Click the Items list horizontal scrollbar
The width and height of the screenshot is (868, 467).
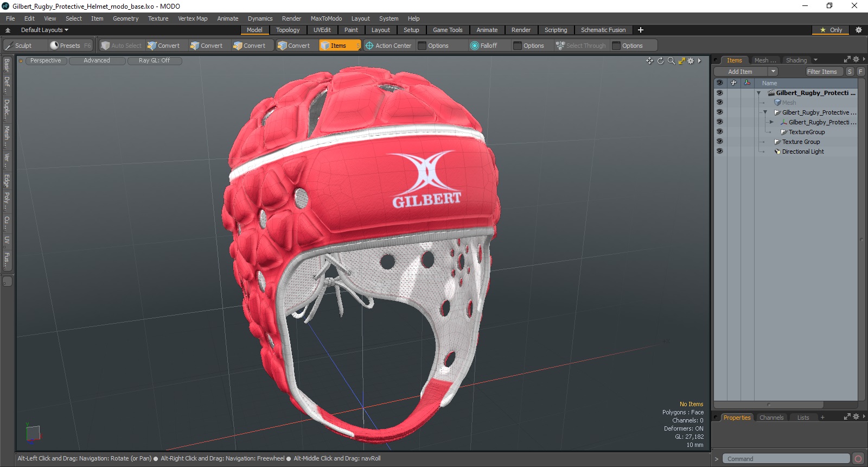pos(769,405)
